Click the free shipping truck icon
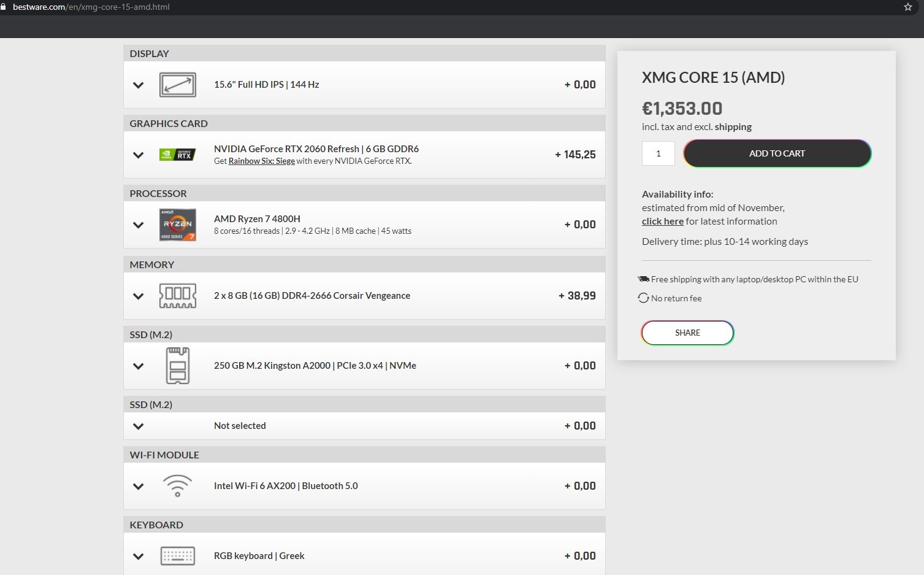Viewport: 924px width, 575px height. point(643,279)
